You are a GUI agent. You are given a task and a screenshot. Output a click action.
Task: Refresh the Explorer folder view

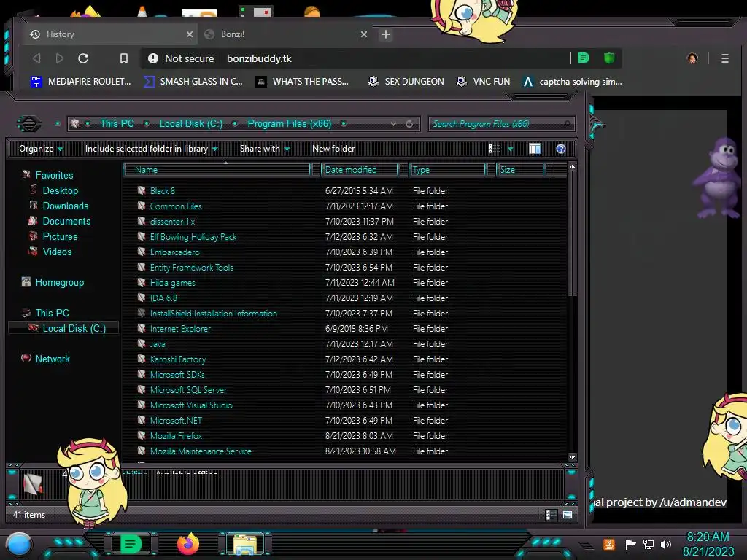(x=409, y=124)
